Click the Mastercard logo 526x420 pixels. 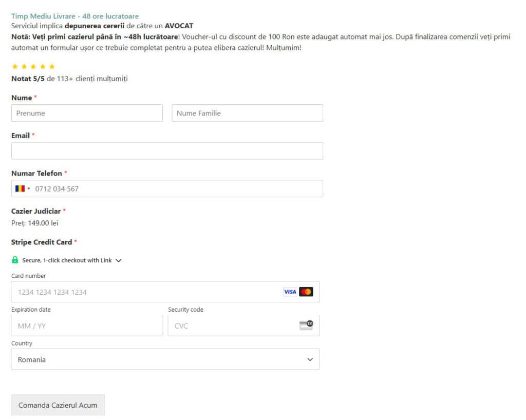[x=306, y=292]
